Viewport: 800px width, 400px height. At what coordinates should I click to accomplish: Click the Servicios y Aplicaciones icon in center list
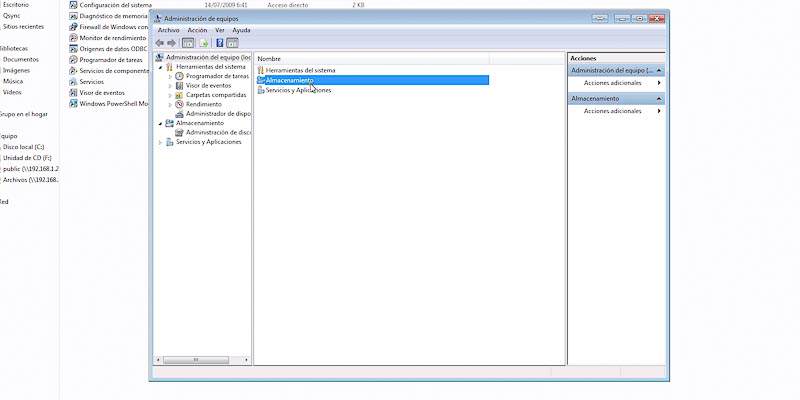[261, 90]
